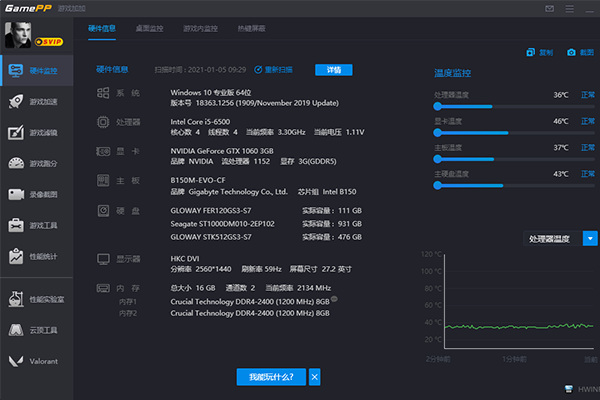Open the 性能统计 performance statistics sidebar item
600x400 pixels.
coord(37,256)
